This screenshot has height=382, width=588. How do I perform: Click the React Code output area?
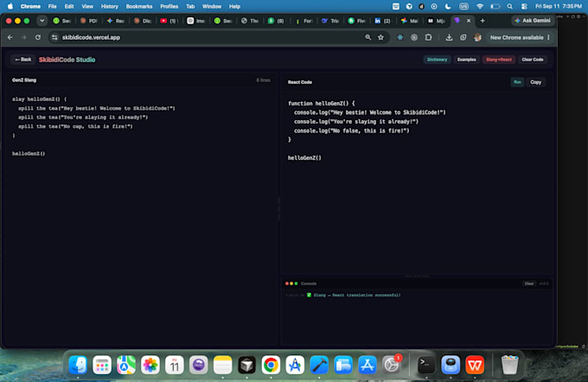[x=416, y=184]
